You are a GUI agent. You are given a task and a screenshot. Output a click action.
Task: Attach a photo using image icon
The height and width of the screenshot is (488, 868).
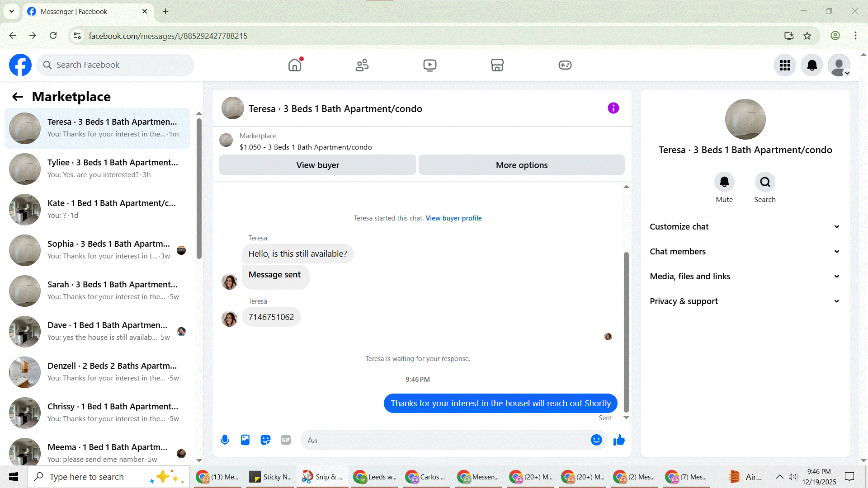[245, 440]
